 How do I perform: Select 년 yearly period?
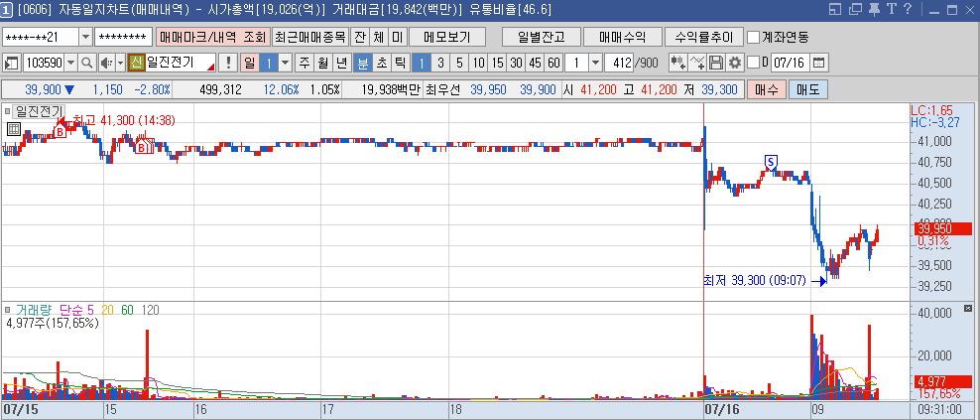point(341,63)
